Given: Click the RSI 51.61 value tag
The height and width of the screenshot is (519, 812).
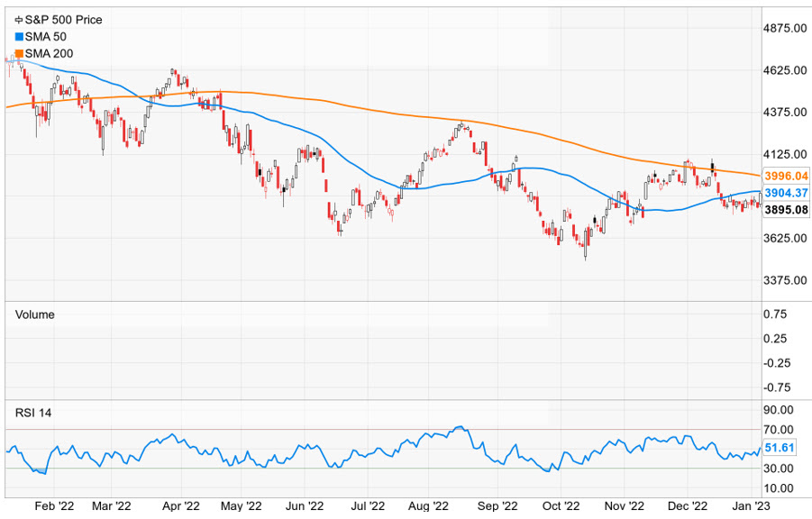Looking at the screenshot, I should (x=780, y=447).
